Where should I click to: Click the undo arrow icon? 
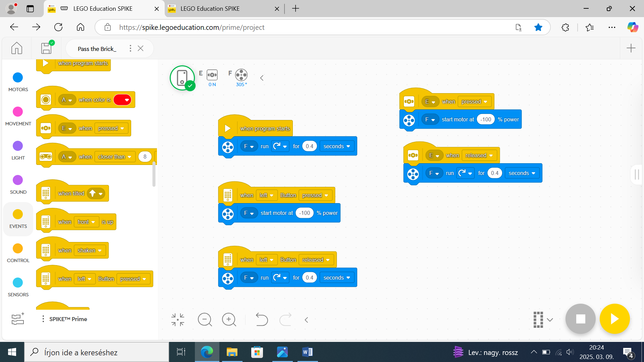pyautogui.click(x=261, y=319)
